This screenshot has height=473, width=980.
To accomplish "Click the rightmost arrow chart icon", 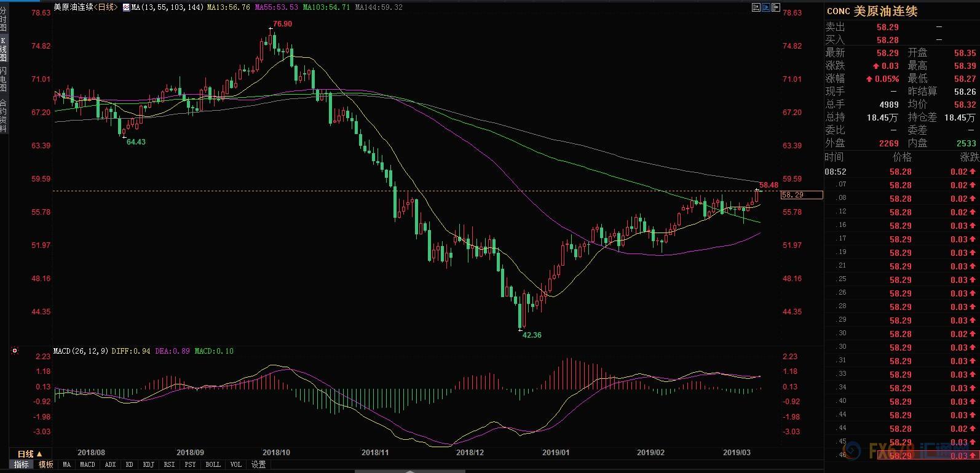I will coord(776,7).
